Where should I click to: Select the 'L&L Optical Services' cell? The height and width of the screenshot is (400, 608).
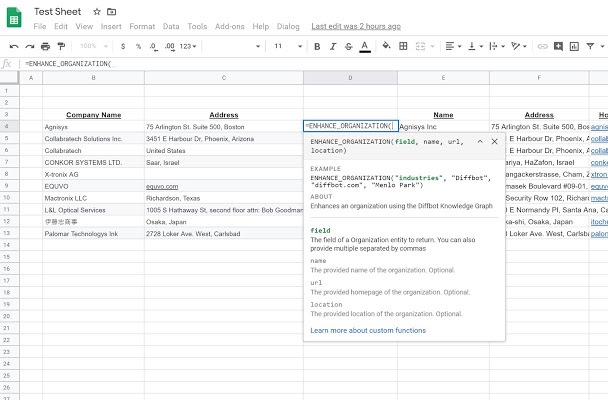[x=93, y=210]
